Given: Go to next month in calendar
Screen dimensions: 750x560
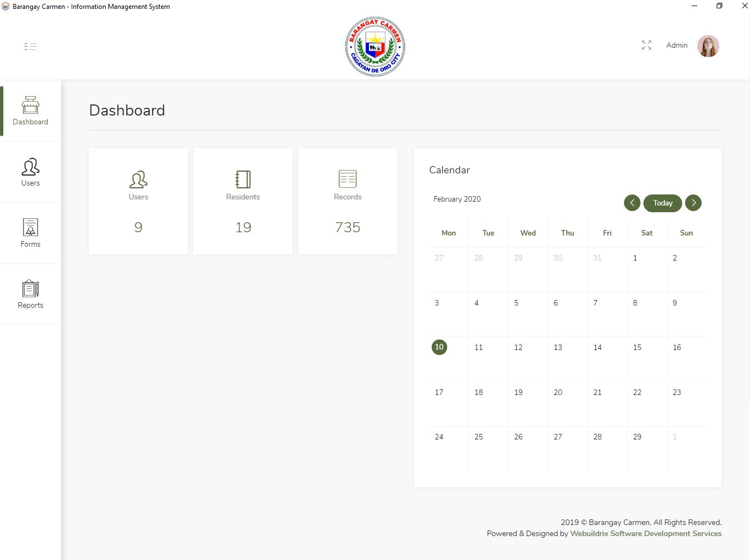Looking at the screenshot, I should (693, 203).
